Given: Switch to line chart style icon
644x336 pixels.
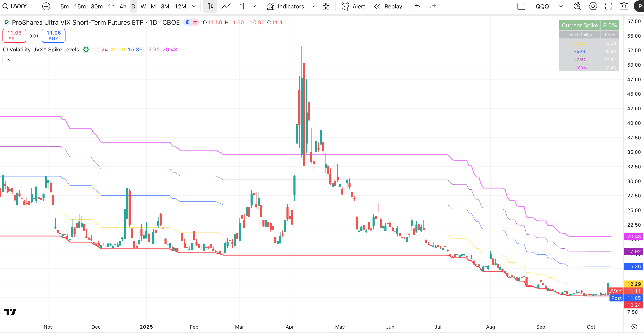Looking at the screenshot, I should [226, 7].
